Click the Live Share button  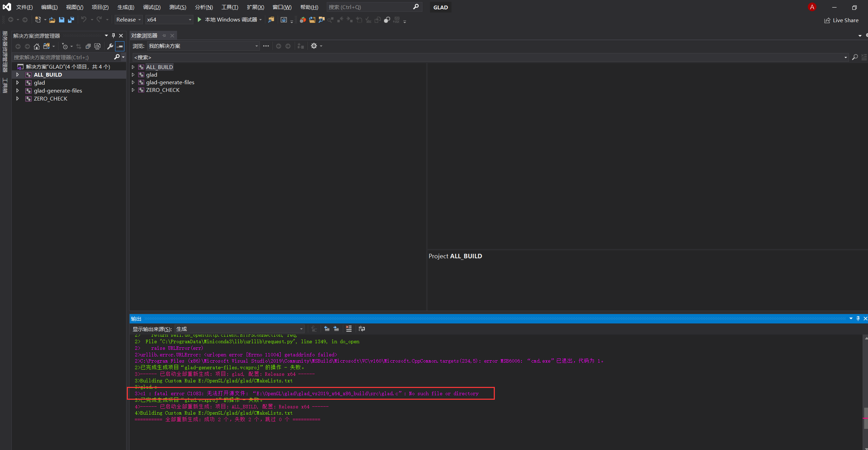click(841, 20)
